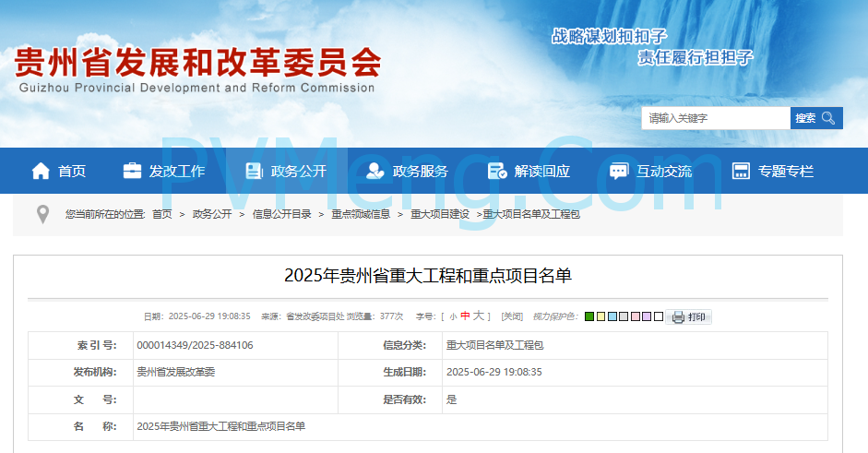Click the view count 377次
Image resolution: width=868 pixels, height=453 pixels.
point(391,316)
